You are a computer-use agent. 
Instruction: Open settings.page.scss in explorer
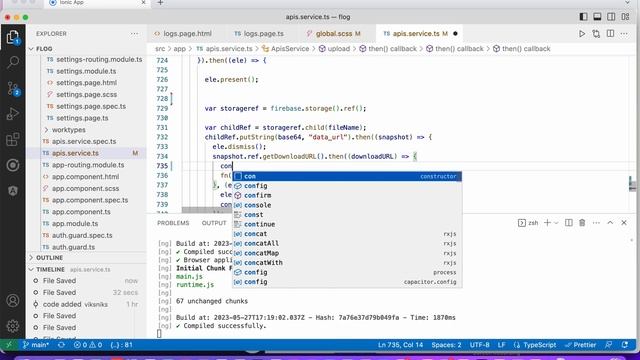(87, 95)
